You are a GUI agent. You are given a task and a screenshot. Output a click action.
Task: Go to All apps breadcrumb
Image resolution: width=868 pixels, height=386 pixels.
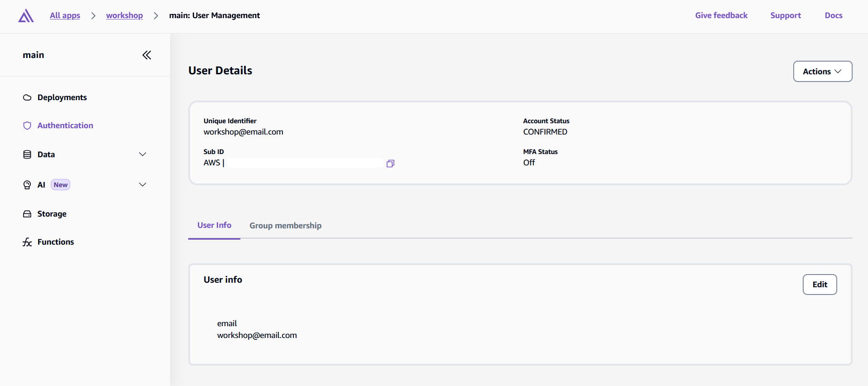[65, 15]
